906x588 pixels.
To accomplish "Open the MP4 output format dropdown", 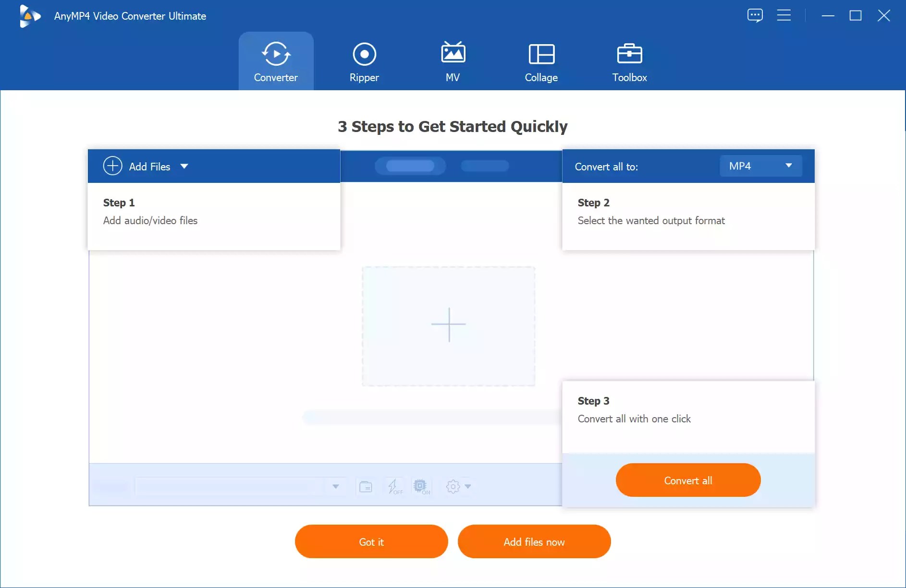I will tap(760, 166).
